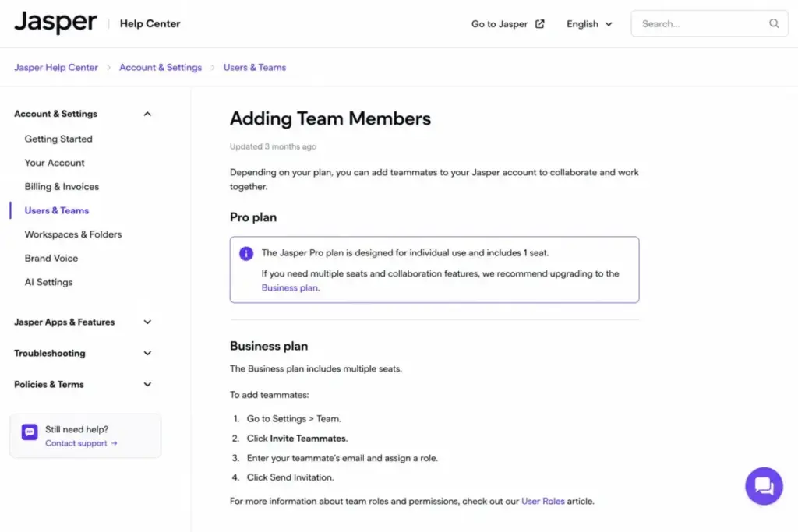
Task: Open the English language dropdown
Action: (589, 24)
